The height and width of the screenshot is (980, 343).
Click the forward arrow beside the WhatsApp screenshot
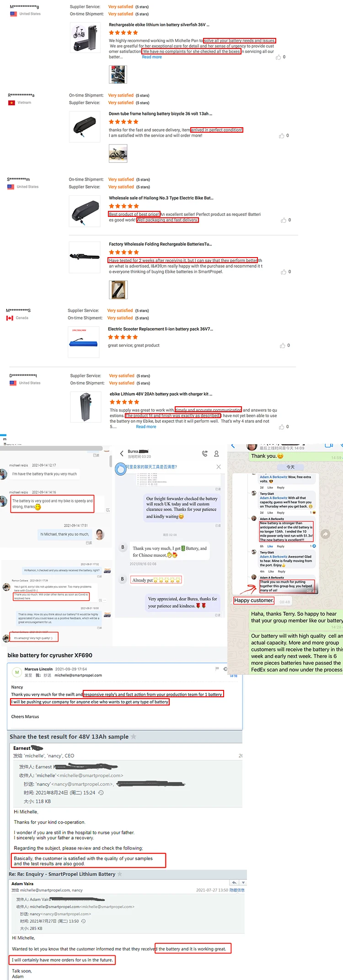325,534
